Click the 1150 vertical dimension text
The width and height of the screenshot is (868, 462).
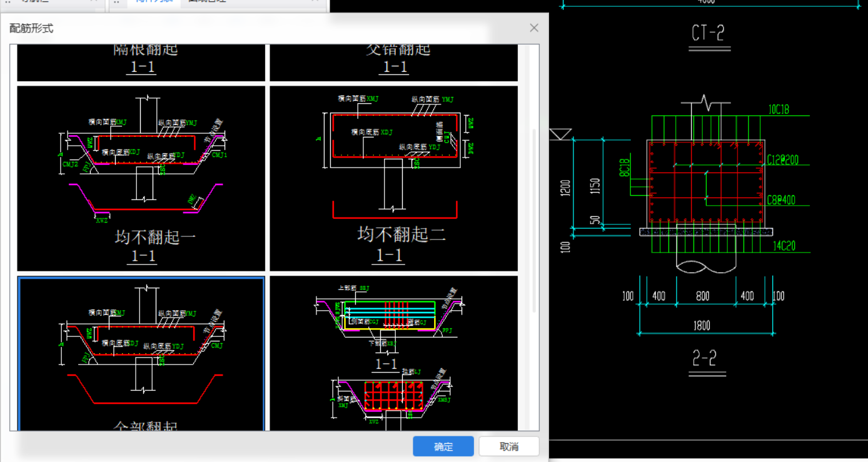pos(594,188)
